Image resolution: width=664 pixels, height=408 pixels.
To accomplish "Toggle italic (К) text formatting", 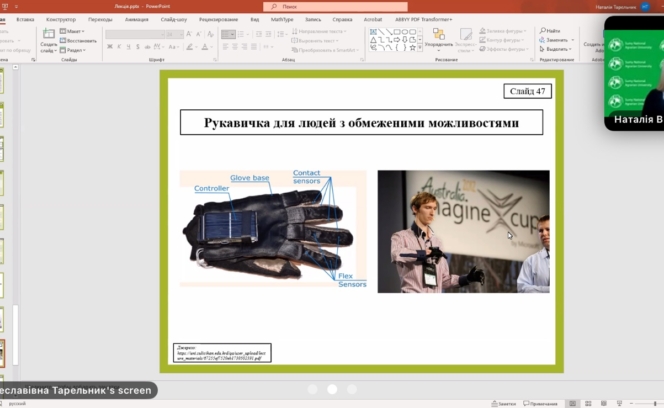I will click(119, 48).
